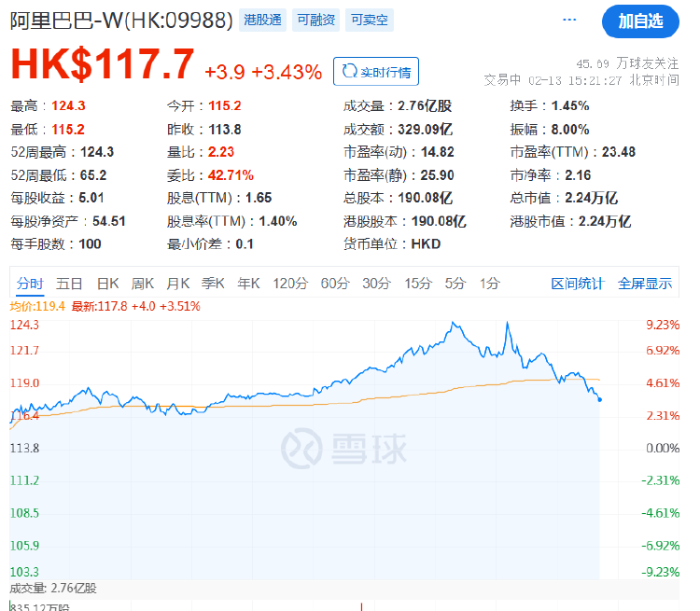Click the 昨收 value 113.8
The image size is (700, 611).
[x=225, y=130]
